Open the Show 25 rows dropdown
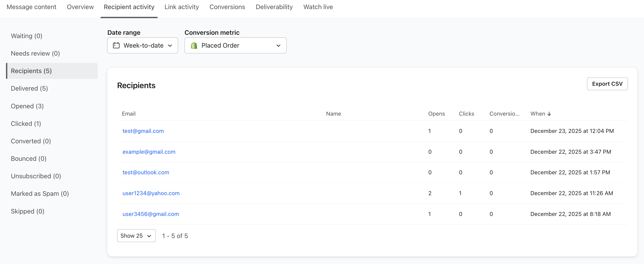Image resolution: width=644 pixels, height=264 pixels. point(136,235)
